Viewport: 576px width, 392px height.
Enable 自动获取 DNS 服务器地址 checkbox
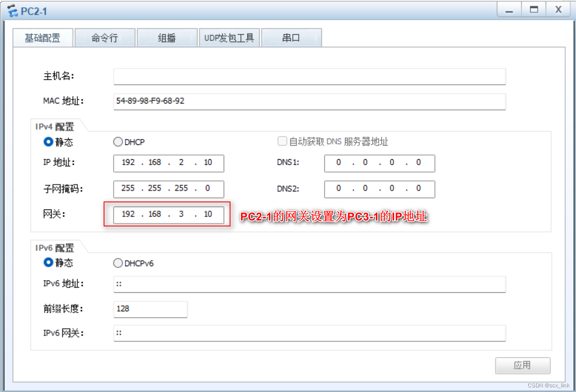282,141
